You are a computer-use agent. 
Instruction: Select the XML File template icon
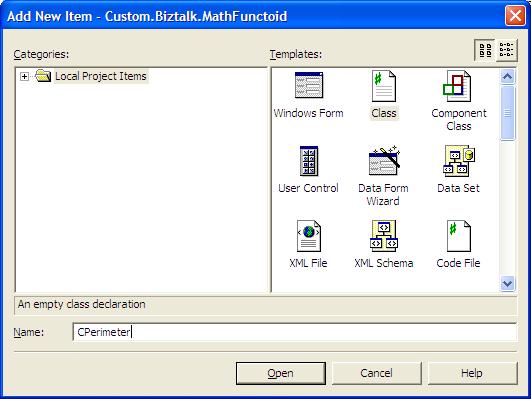(309, 236)
